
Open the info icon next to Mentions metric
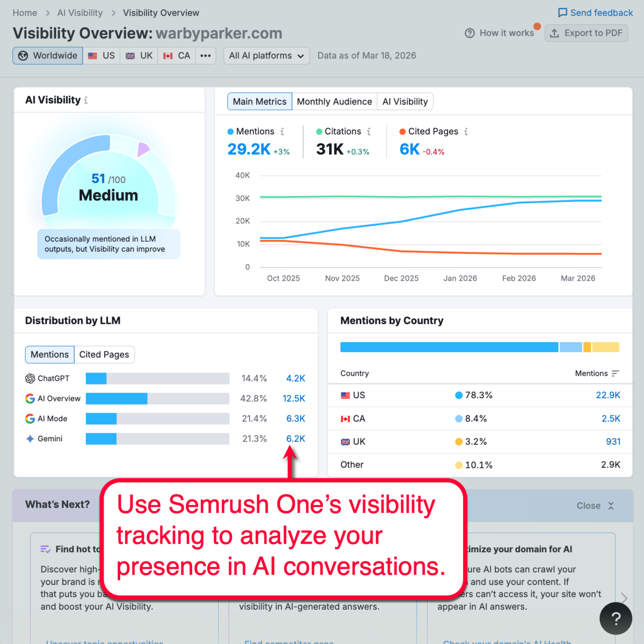(x=282, y=131)
